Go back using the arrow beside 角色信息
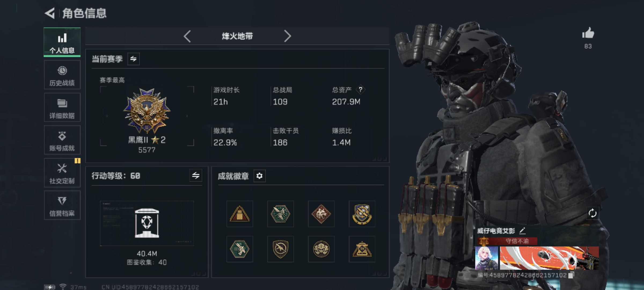The image size is (644, 290). (x=50, y=13)
